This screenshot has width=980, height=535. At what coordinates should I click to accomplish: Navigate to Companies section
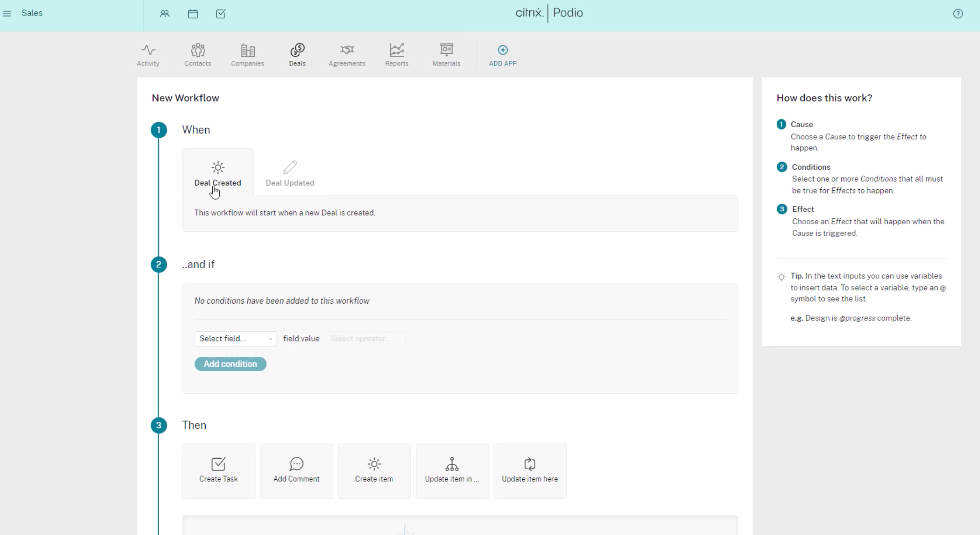click(247, 55)
